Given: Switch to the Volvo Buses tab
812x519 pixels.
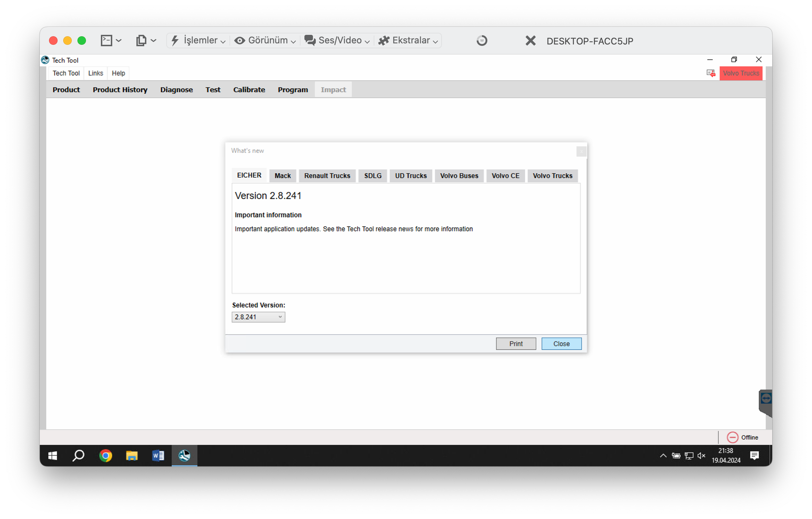Looking at the screenshot, I should click(x=459, y=176).
